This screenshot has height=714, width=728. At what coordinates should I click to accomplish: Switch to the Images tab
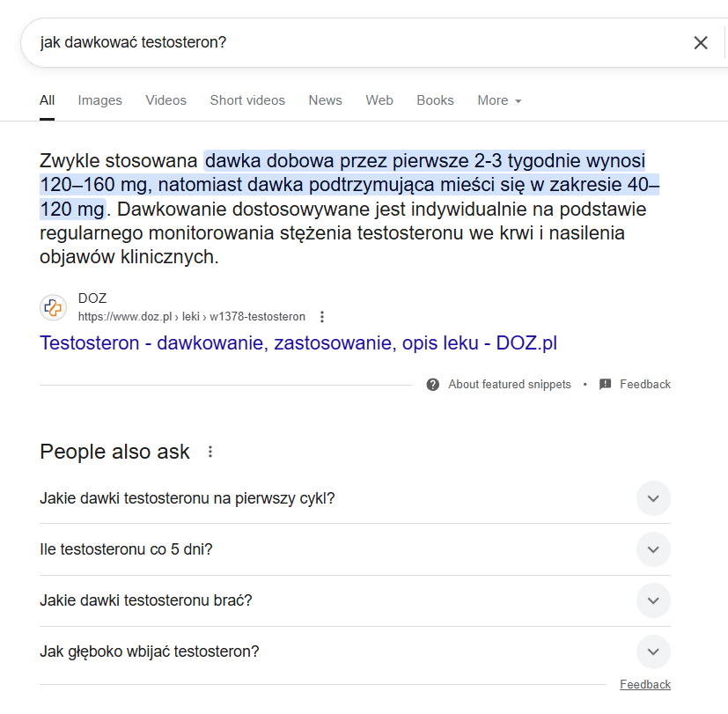coord(99,100)
